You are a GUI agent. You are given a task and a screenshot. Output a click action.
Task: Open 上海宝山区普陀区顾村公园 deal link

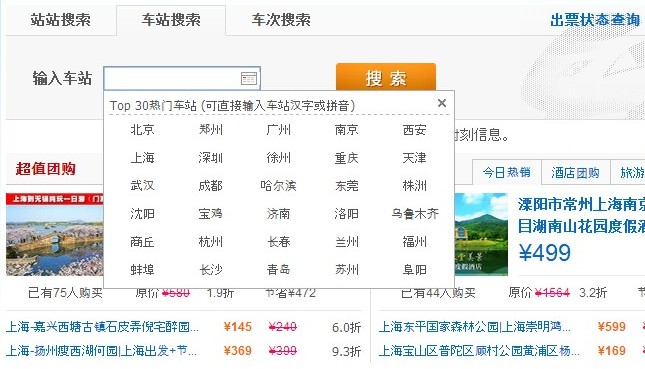click(479, 351)
